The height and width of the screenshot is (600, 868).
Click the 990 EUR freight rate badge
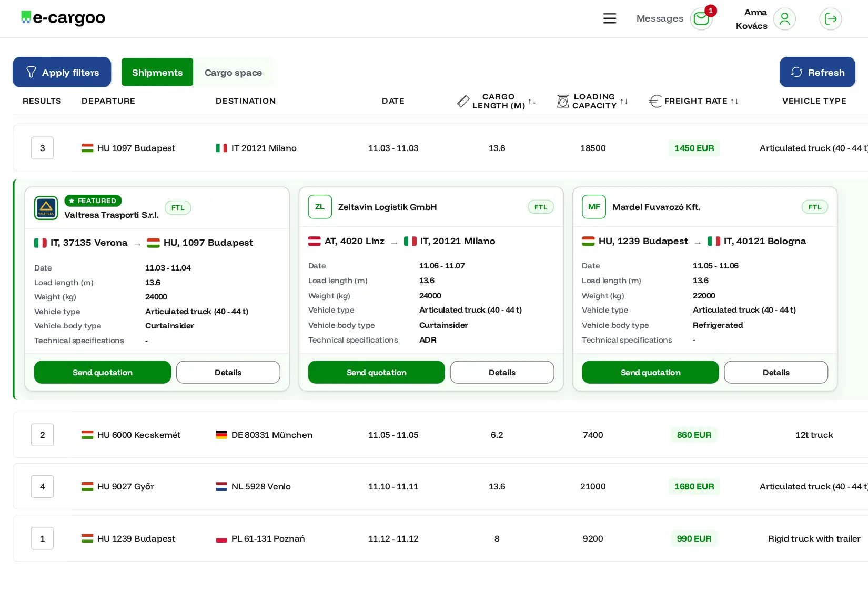694,538
